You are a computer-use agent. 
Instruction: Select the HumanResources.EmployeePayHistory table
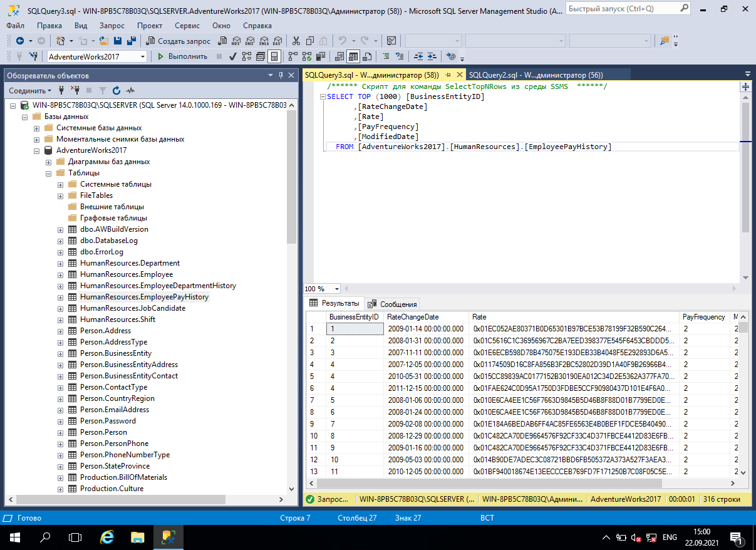(144, 297)
